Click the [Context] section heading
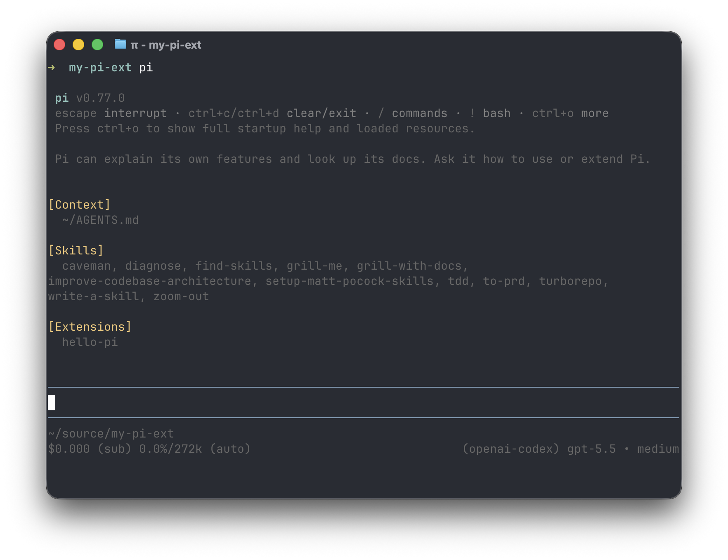 [79, 205]
